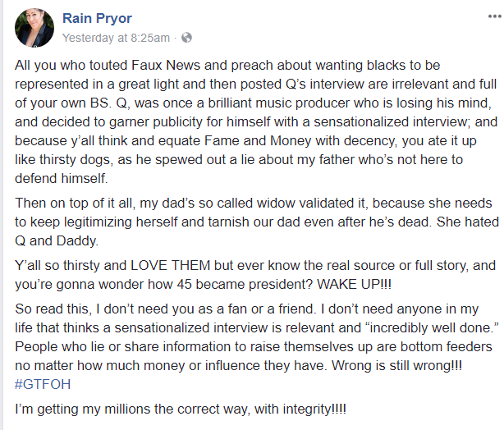Screen dimensions: 504x430
Task: Click the public audience globe icon
Action: (186, 38)
